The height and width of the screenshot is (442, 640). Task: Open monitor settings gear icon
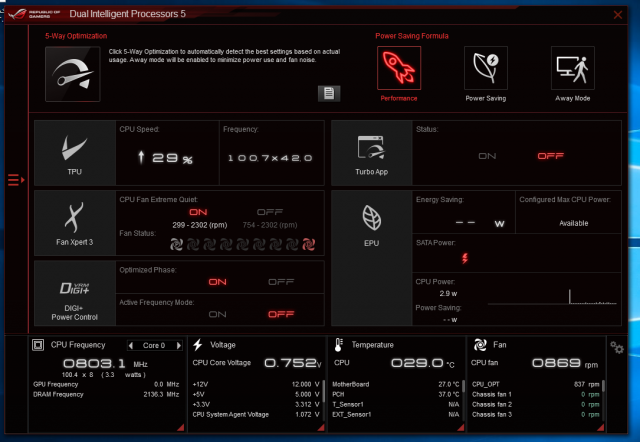pos(617,348)
